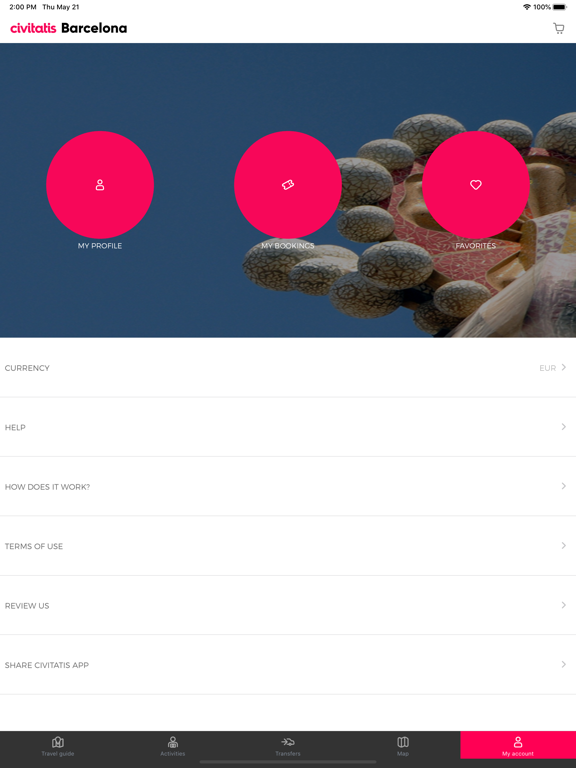Expand the Currency row chevron

(564, 367)
